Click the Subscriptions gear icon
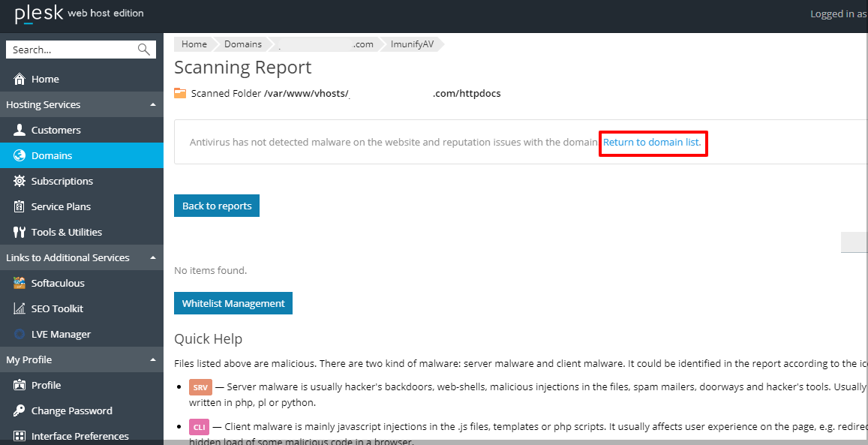The width and height of the screenshot is (868, 445). (20, 181)
